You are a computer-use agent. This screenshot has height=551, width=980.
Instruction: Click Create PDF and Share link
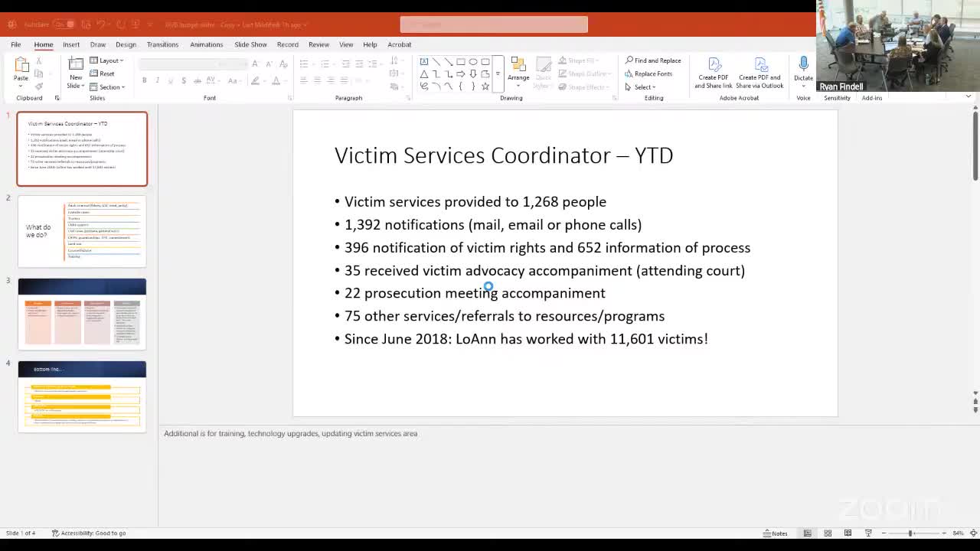[x=713, y=72]
